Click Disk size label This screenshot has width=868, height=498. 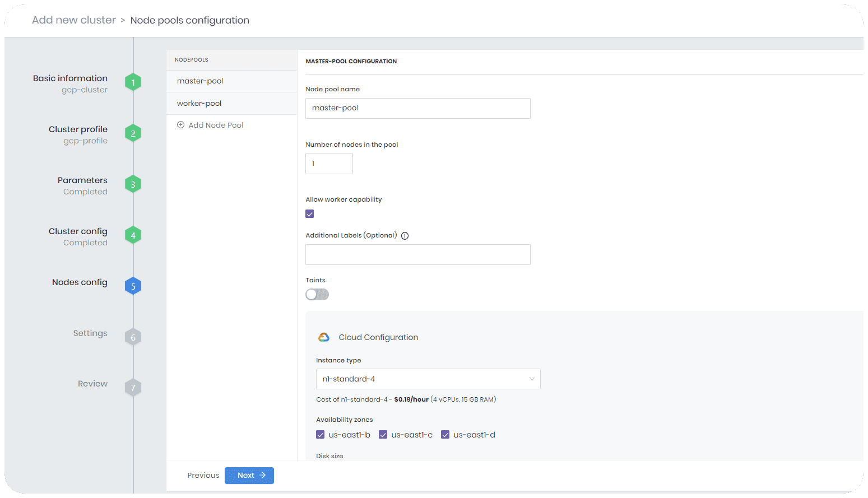pyautogui.click(x=329, y=456)
